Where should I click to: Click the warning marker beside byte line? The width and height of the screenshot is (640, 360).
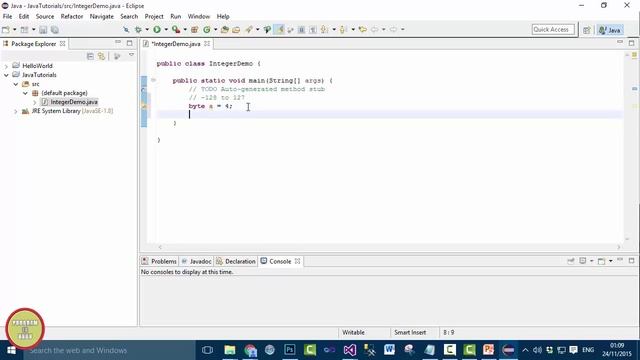[x=144, y=106]
